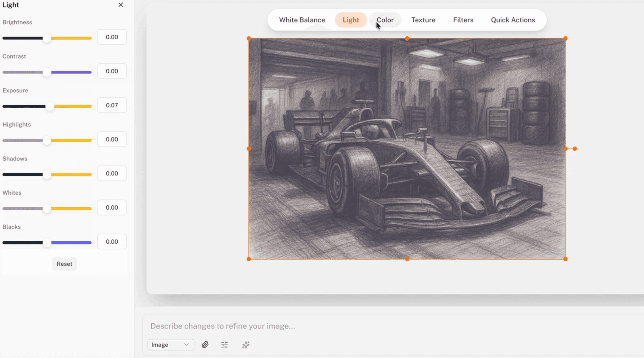This screenshot has height=358, width=644.
Task: Click the Blacks value field
Action: (112, 241)
